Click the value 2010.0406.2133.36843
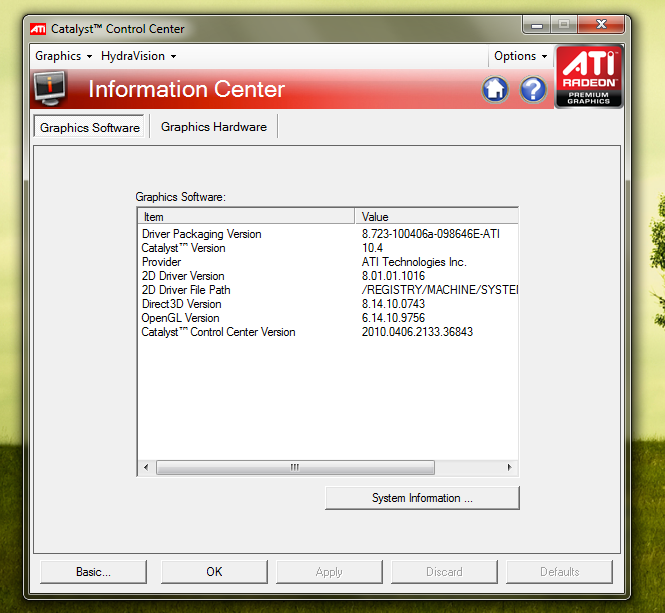The width and height of the screenshot is (665, 613). tap(417, 332)
